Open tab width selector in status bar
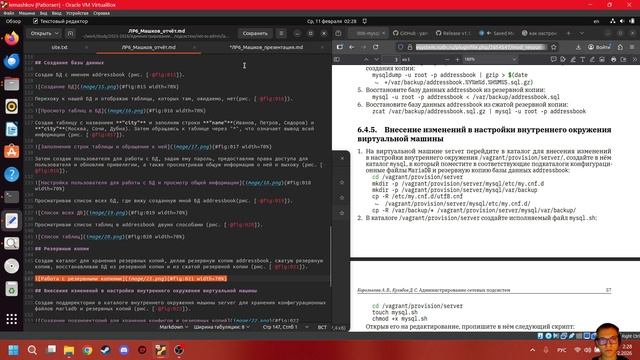The width and height of the screenshot is (640, 360). point(221,327)
